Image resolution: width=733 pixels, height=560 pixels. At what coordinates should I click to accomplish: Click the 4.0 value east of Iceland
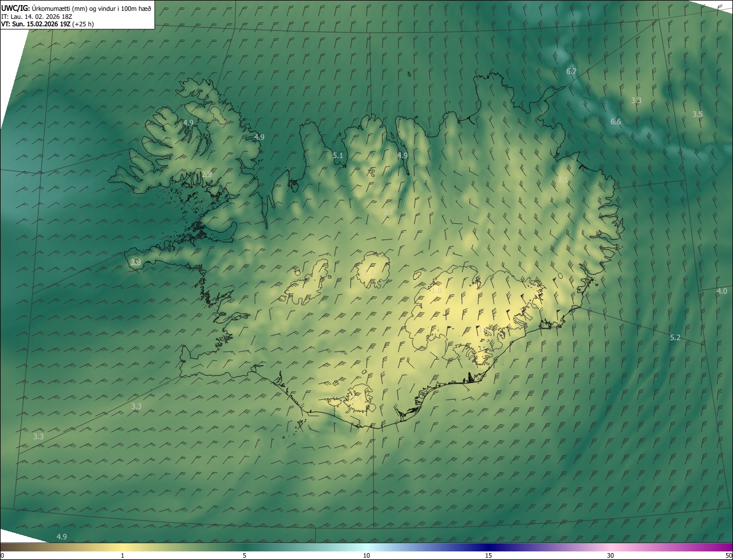722,291
